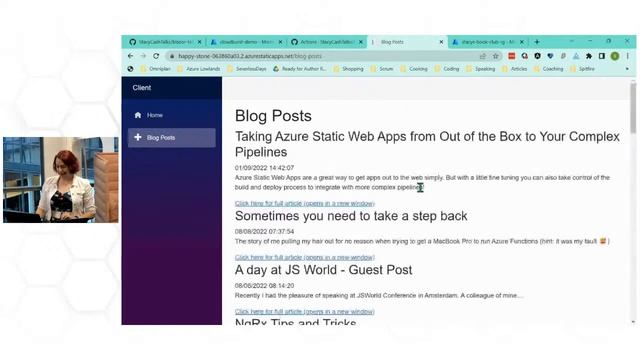Click the presenter webcam video thumbnail
Viewport: 640px width, 360px height.
[60, 180]
